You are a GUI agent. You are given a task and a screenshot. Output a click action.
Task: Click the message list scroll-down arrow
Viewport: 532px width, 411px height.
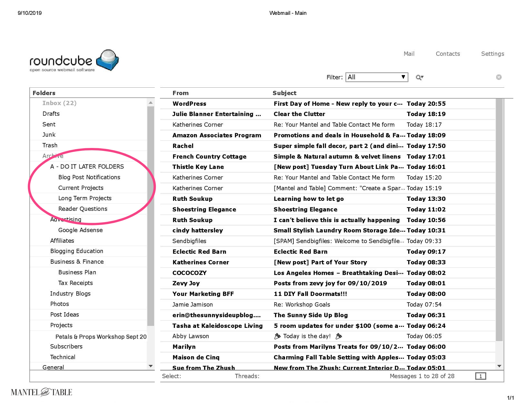click(499, 366)
